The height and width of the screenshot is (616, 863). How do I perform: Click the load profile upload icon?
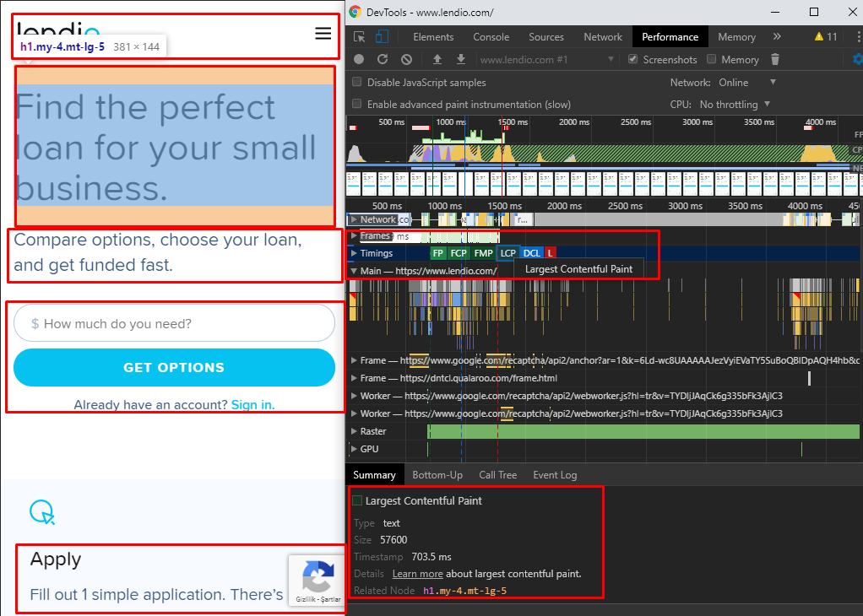[437, 60]
